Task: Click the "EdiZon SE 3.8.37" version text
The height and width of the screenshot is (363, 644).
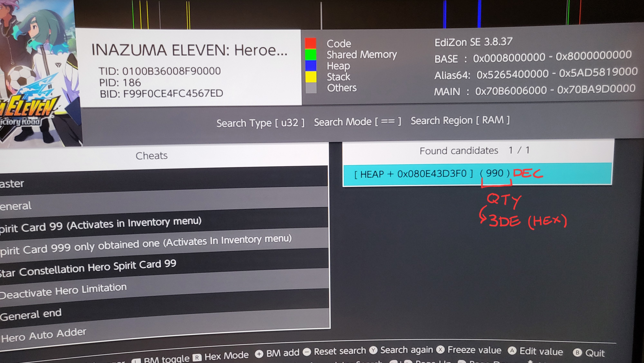Action: [x=474, y=42]
